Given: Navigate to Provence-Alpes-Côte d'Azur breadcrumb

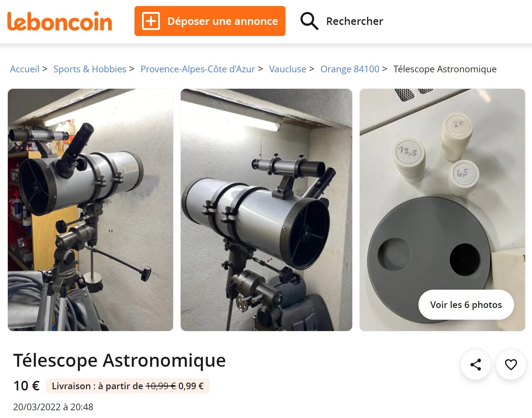Looking at the screenshot, I should (198, 69).
